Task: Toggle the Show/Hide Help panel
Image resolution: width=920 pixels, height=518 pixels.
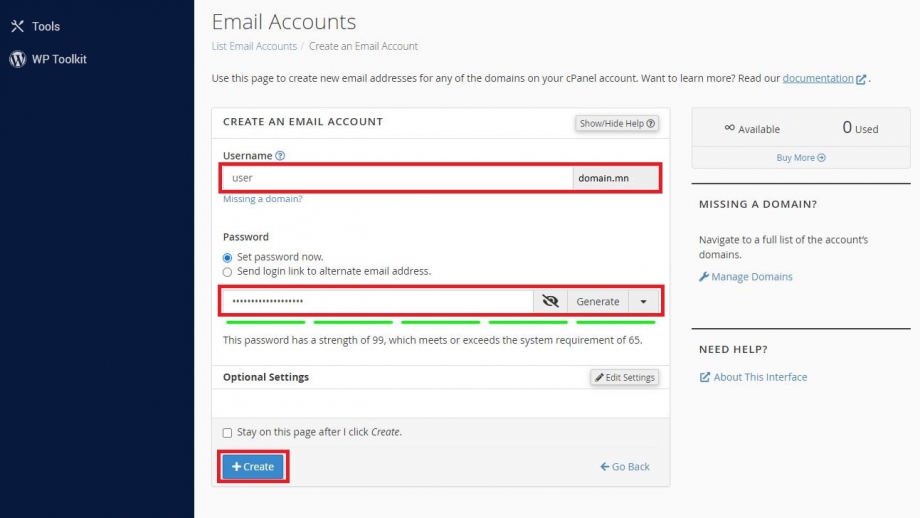Action: pos(617,123)
